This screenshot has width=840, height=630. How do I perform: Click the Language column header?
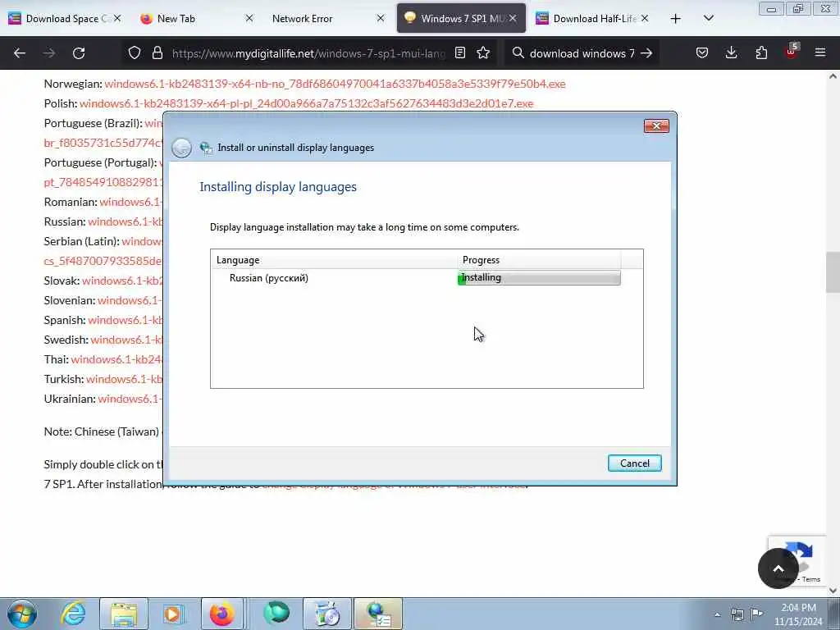(x=335, y=260)
